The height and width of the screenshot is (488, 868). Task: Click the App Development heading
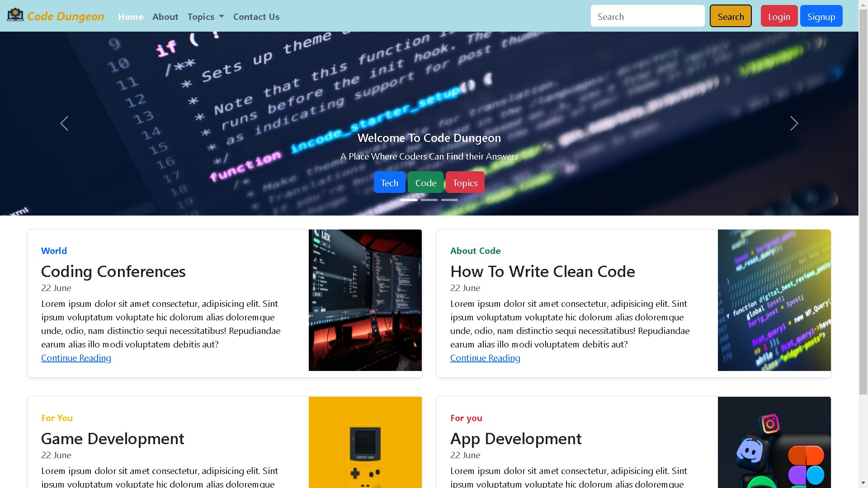pos(516,439)
